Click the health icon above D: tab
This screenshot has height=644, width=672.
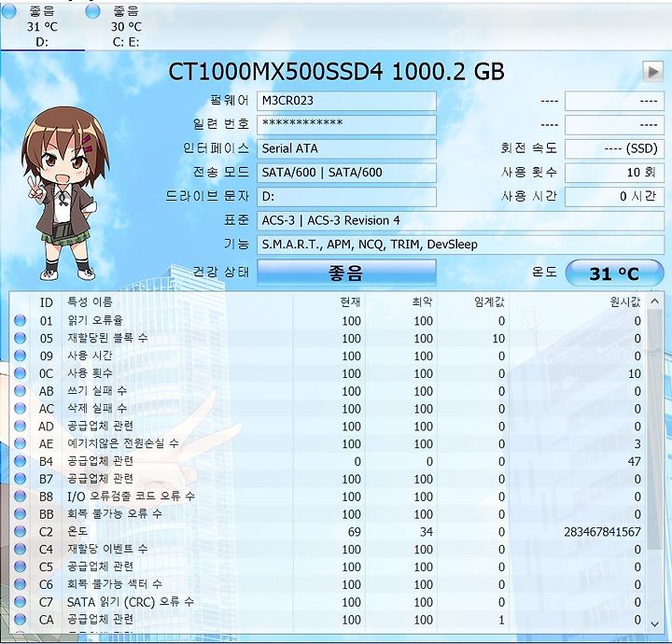(8, 11)
